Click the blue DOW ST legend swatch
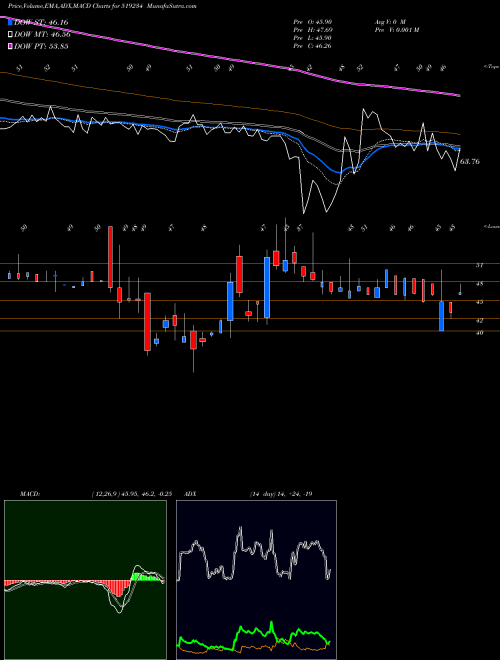 10,22
